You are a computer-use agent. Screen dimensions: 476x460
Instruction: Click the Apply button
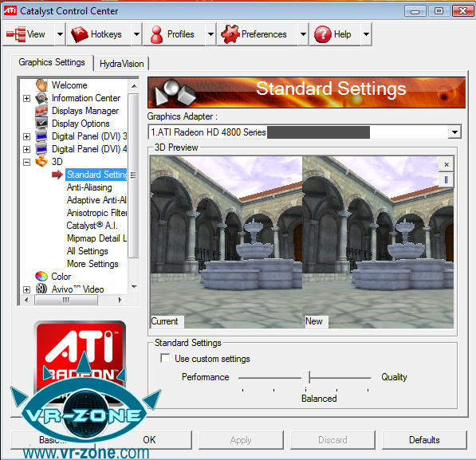tap(241, 440)
